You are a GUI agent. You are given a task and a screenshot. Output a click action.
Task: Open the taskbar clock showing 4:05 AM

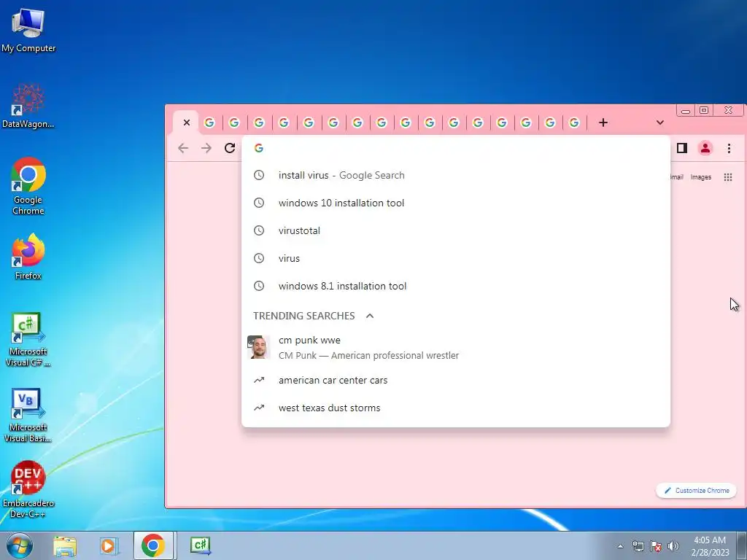pyautogui.click(x=710, y=545)
